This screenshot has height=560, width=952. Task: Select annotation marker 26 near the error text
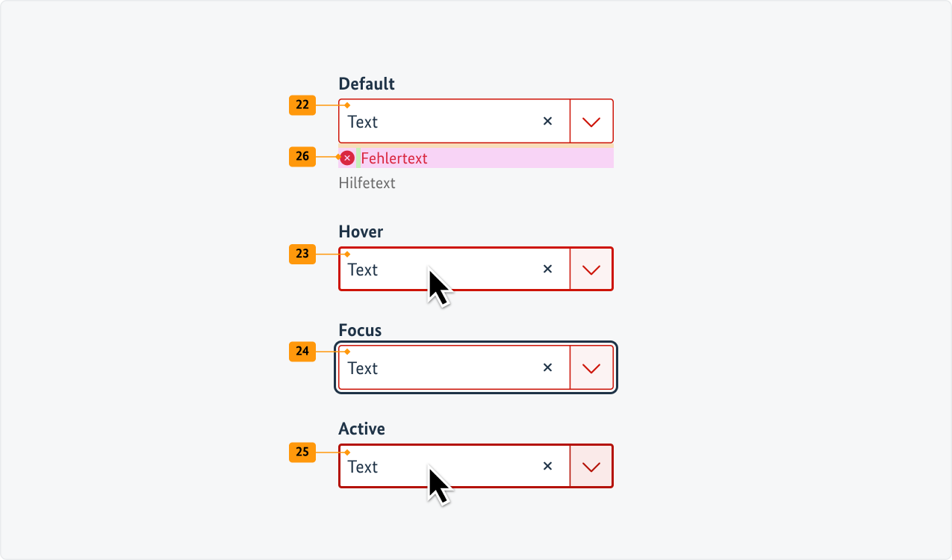tap(302, 157)
